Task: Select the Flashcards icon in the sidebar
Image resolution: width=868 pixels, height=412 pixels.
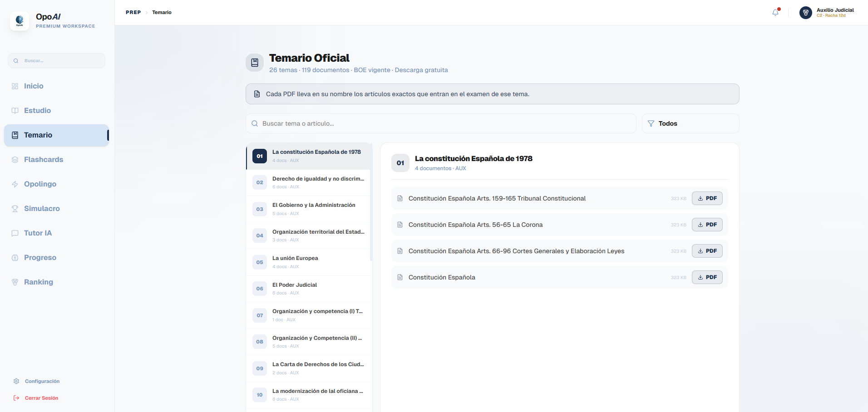Action: [x=15, y=159]
